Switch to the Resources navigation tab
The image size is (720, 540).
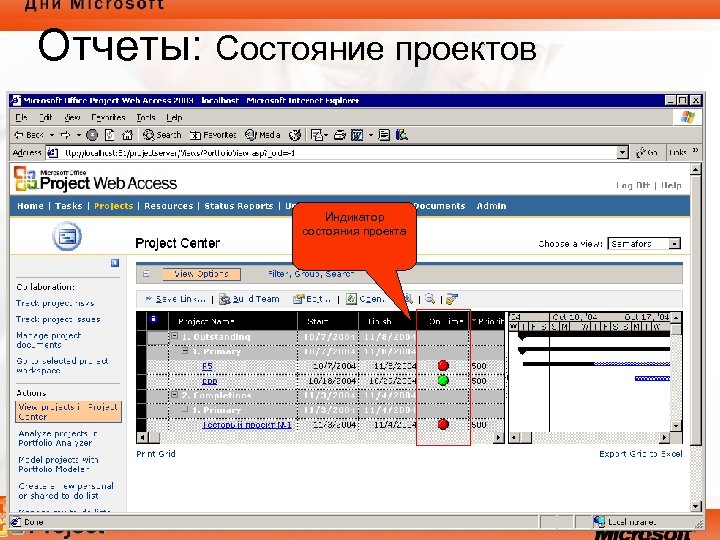pos(169,206)
